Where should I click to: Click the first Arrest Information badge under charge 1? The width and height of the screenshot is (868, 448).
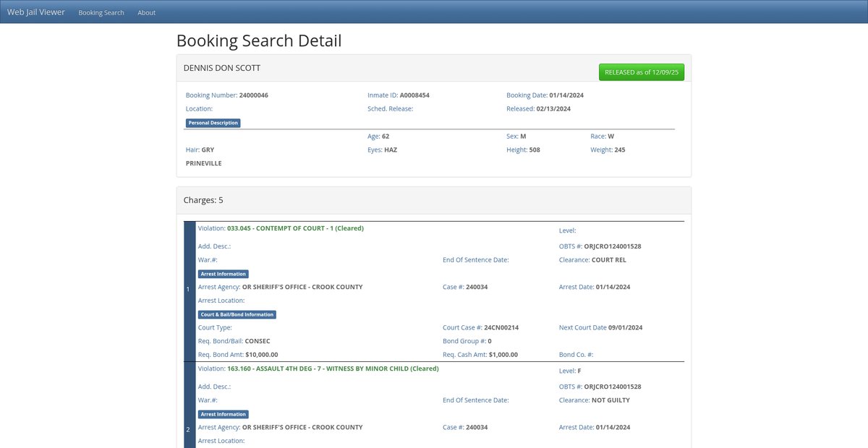coord(224,274)
